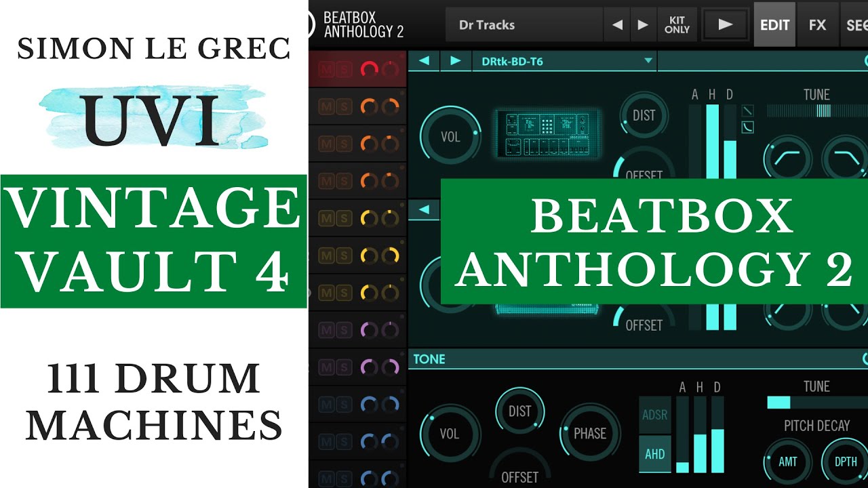The width and height of the screenshot is (868, 488).
Task: Select AHD envelope mode
Action: click(655, 454)
